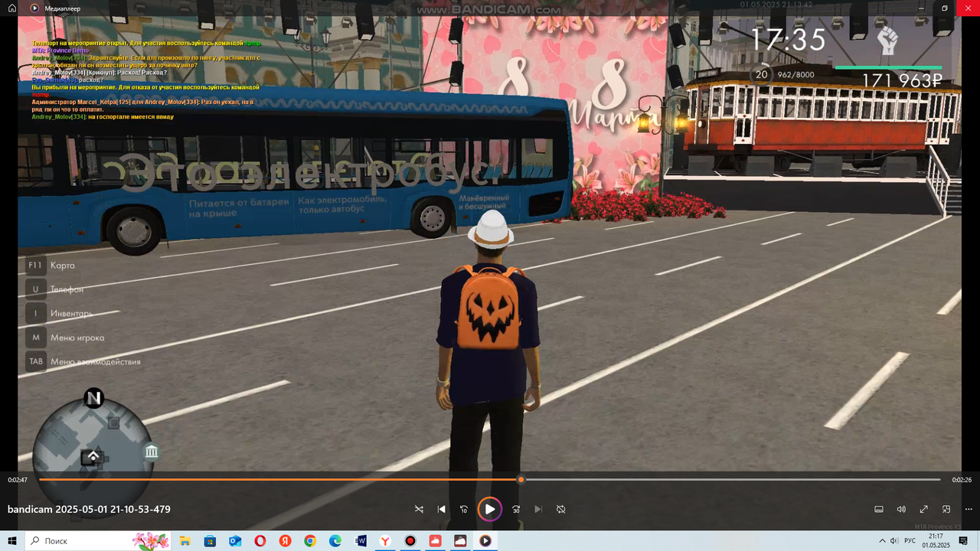Click TAB Меню взаимодействия hint
Image resolution: width=980 pixels, height=551 pixels.
coord(83,361)
